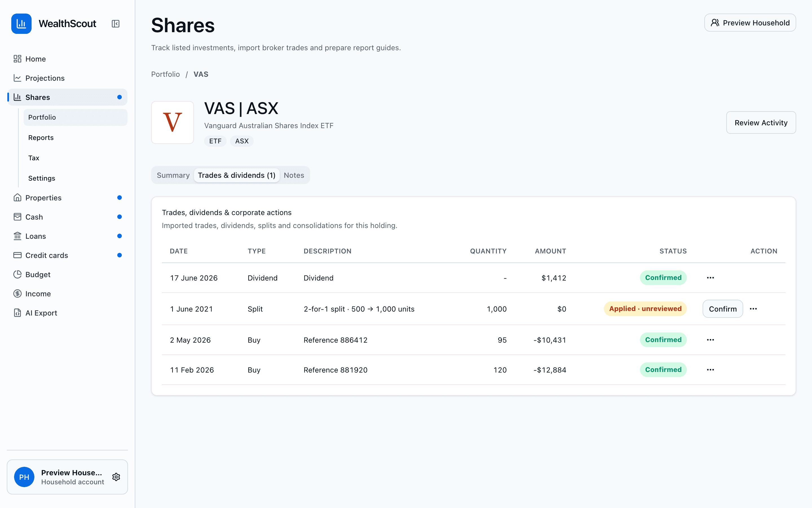Click the VAS logo thumbnail
Image resolution: width=812 pixels, height=508 pixels.
[x=173, y=122]
